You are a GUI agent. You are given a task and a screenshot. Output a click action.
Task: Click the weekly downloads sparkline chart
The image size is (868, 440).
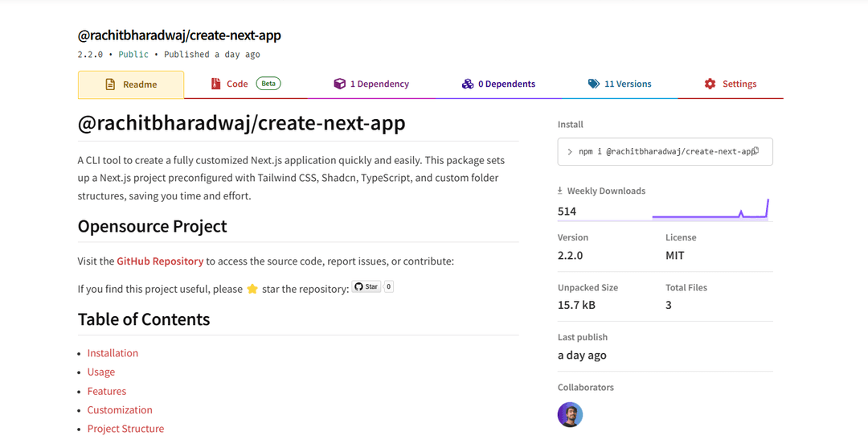(710, 210)
